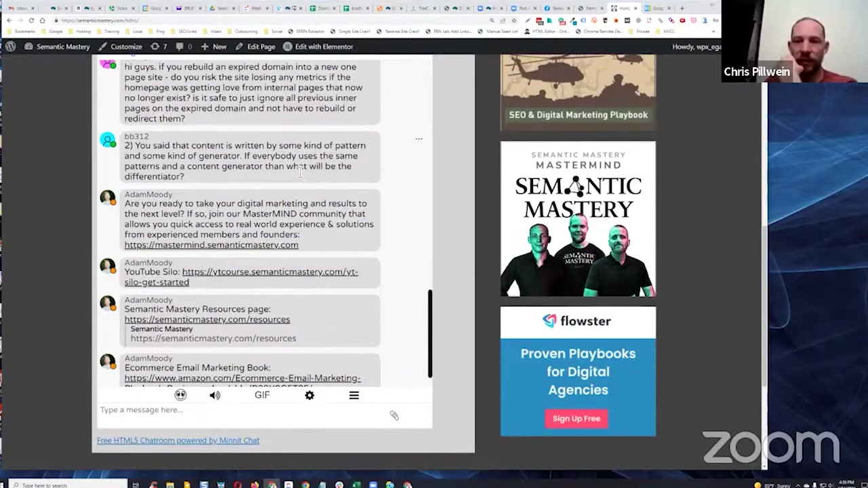Open the Howdy user account menu
The image size is (868, 488).
[x=696, y=47]
